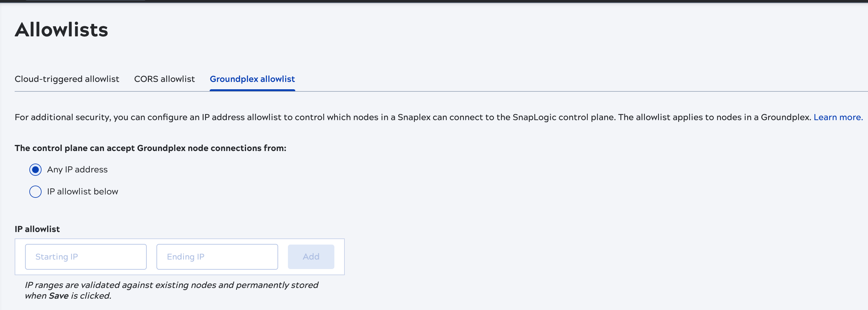868x310 pixels.
Task: Allow Groundplex connections from any IP address
Action: [x=35, y=169]
